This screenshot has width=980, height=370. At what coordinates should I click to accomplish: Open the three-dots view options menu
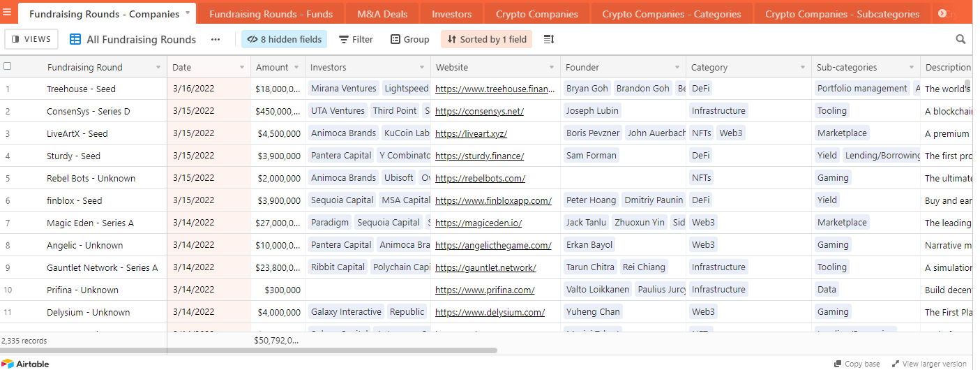(x=216, y=40)
